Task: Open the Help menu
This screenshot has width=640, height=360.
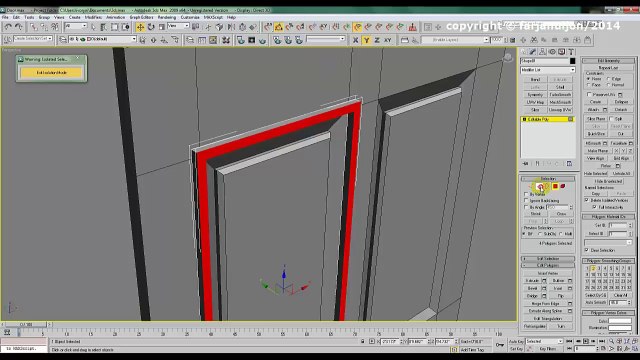Action: coord(231,18)
